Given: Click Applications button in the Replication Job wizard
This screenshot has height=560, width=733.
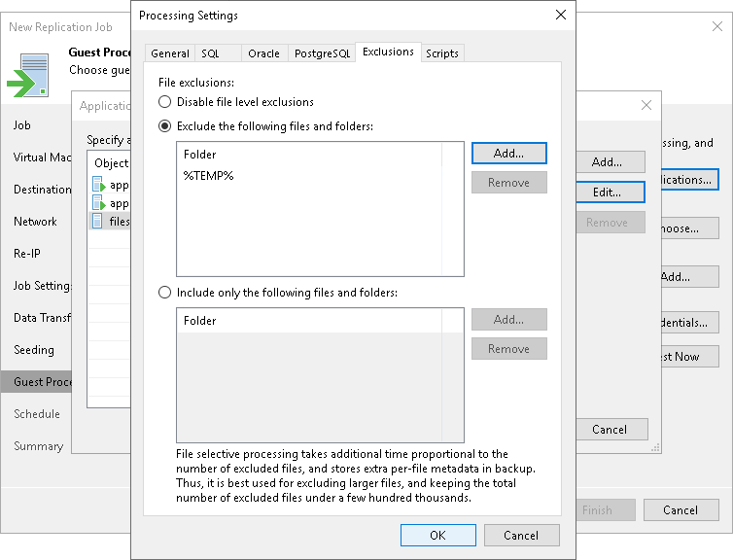Looking at the screenshot, I should [x=690, y=180].
